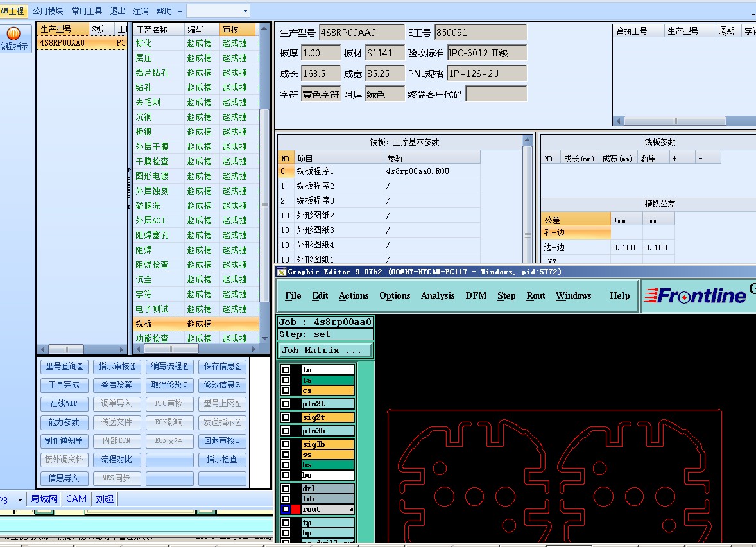Toggle checkbox for layer drl
Viewport: 756px width, 547px height.
point(286,489)
